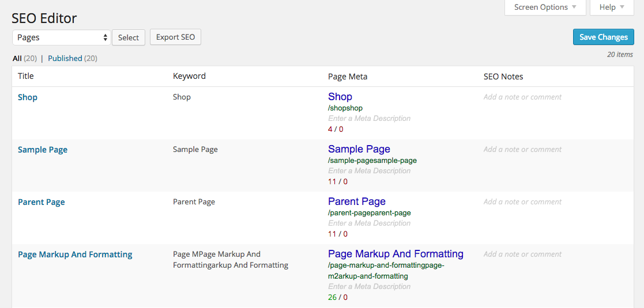Viewport: 644px width, 308px height.
Task: Add an SEO note for Parent Page
Action: (522, 202)
